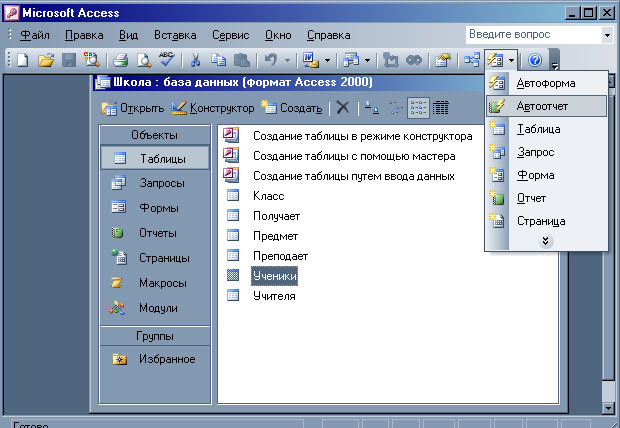Choose Форма from the New Object menu
This screenshot has width=620, height=428.
pyautogui.click(x=546, y=175)
